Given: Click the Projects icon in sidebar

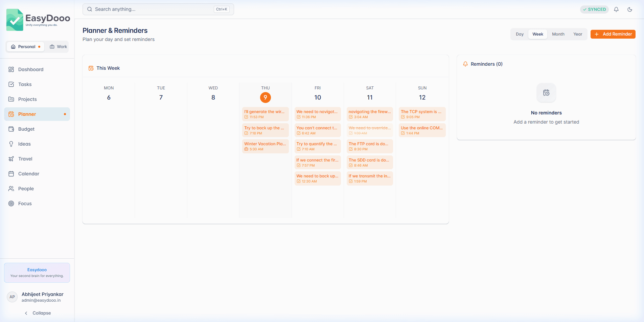Looking at the screenshot, I should click(11, 99).
